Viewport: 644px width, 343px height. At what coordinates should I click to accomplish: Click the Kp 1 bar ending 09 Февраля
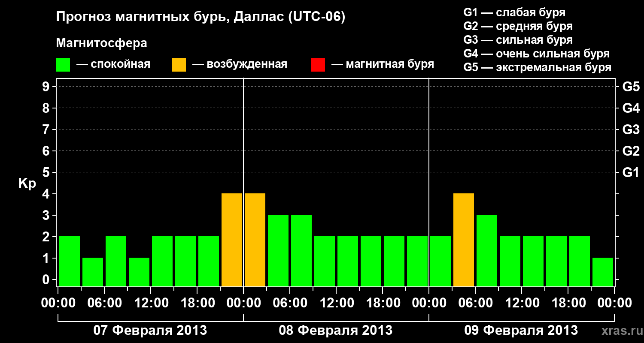tap(603, 272)
